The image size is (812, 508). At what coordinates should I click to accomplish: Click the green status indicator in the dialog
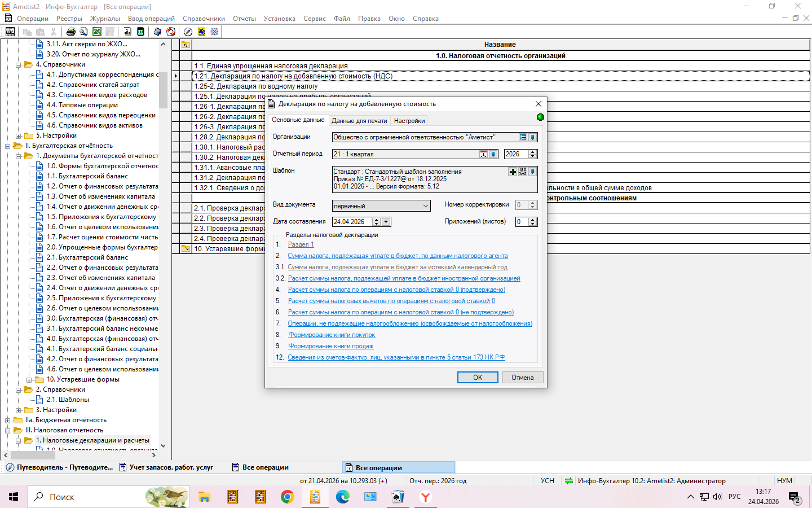[540, 117]
